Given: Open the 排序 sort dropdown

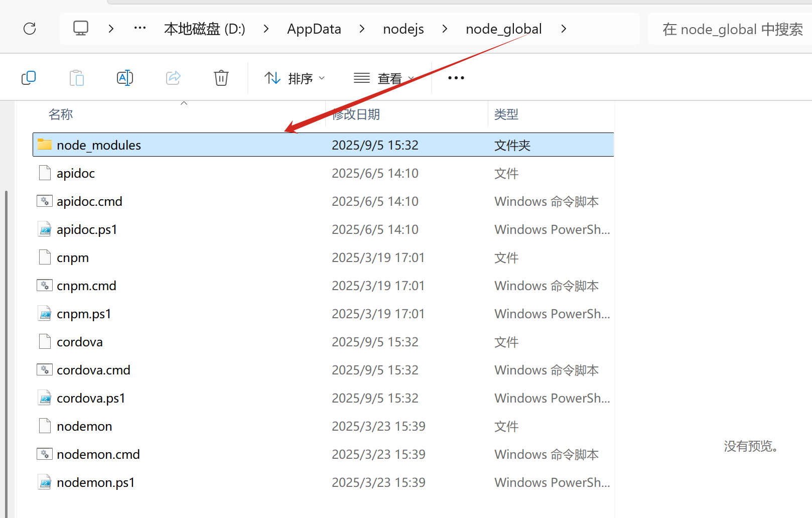Looking at the screenshot, I should pyautogui.click(x=295, y=78).
